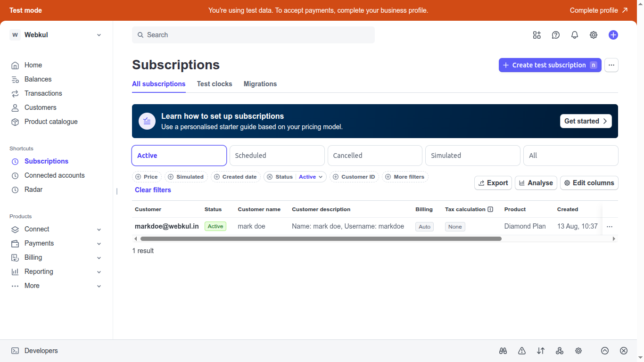
Task: Click the purple plus create icon
Action: coord(613,34)
